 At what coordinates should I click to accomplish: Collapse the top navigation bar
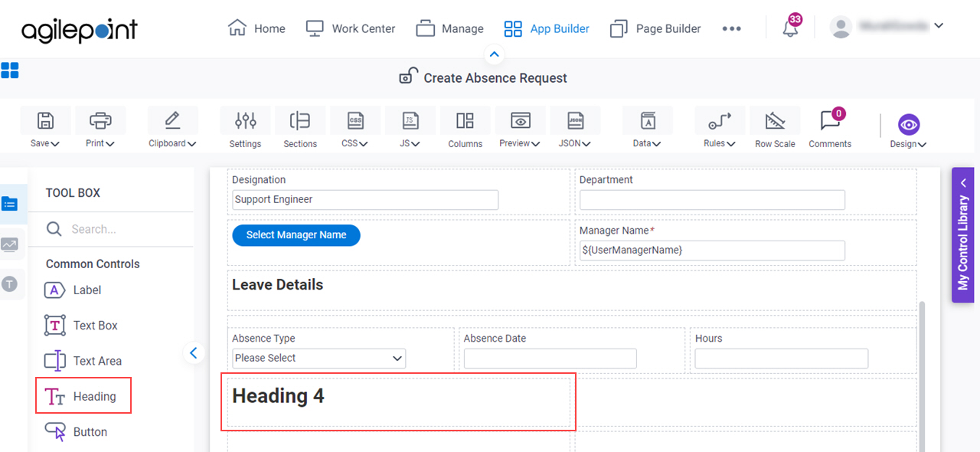click(x=494, y=54)
